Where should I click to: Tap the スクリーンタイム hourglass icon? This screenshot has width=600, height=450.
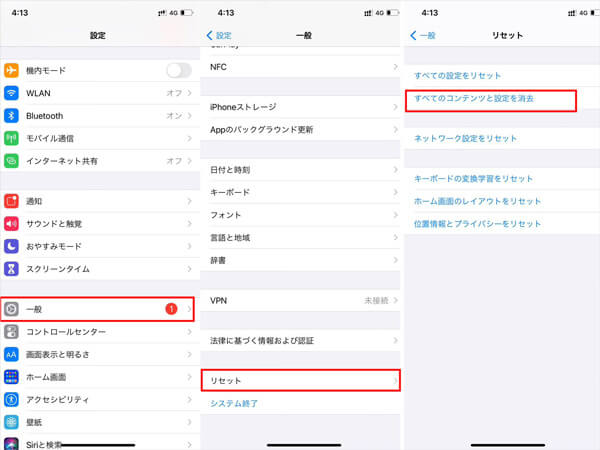point(11,269)
